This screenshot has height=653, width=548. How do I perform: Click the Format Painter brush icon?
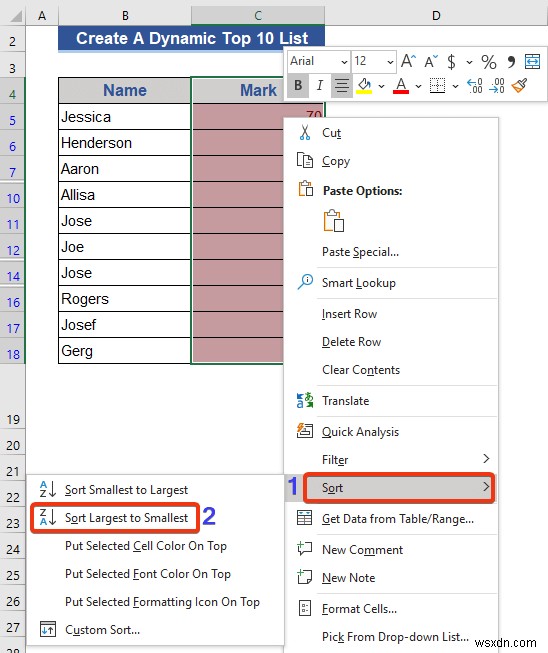(519, 85)
